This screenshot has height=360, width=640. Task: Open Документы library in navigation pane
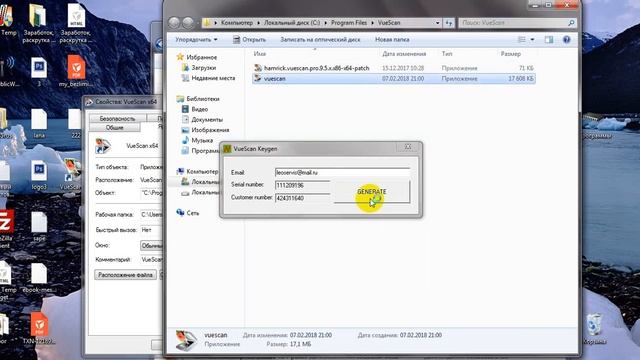coord(207,120)
